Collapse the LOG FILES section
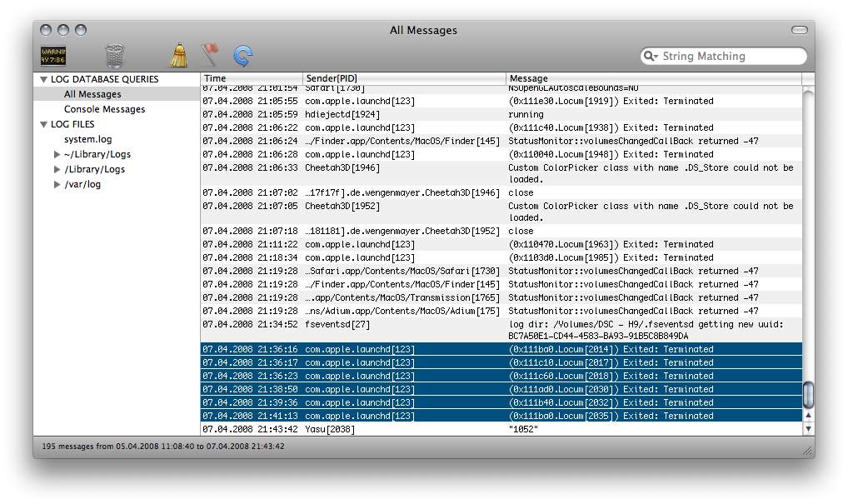848x504 pixels. [43, 124]
